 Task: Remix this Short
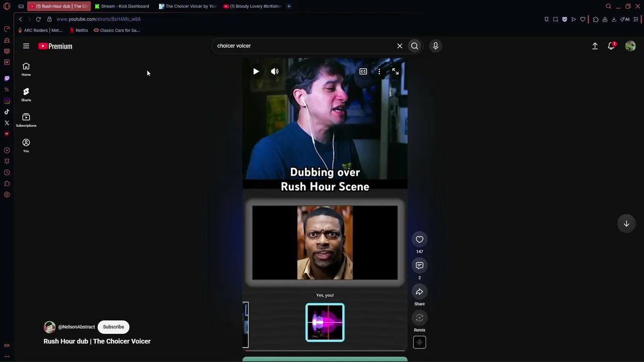[420, 318]
